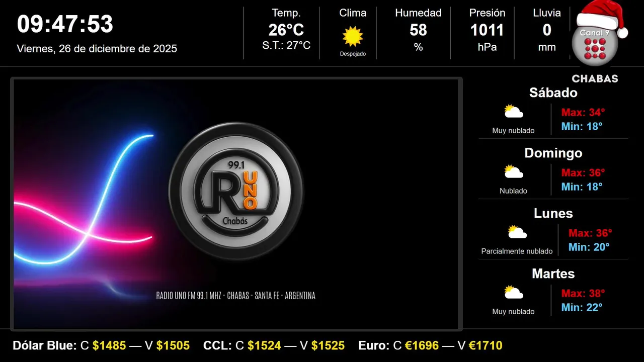Viewport: 644px width, 362px height.
Task: Click the CCL ticker label
Action: pos(217,345)
